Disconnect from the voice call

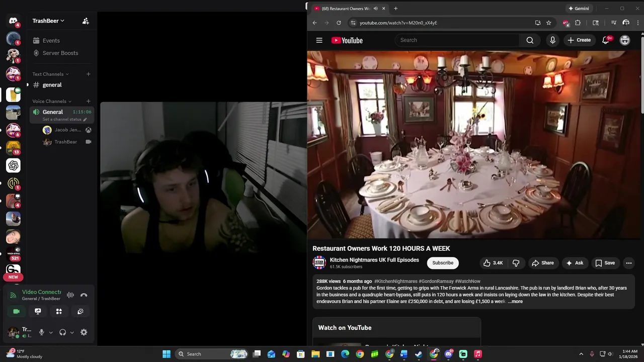click(84, 295)
